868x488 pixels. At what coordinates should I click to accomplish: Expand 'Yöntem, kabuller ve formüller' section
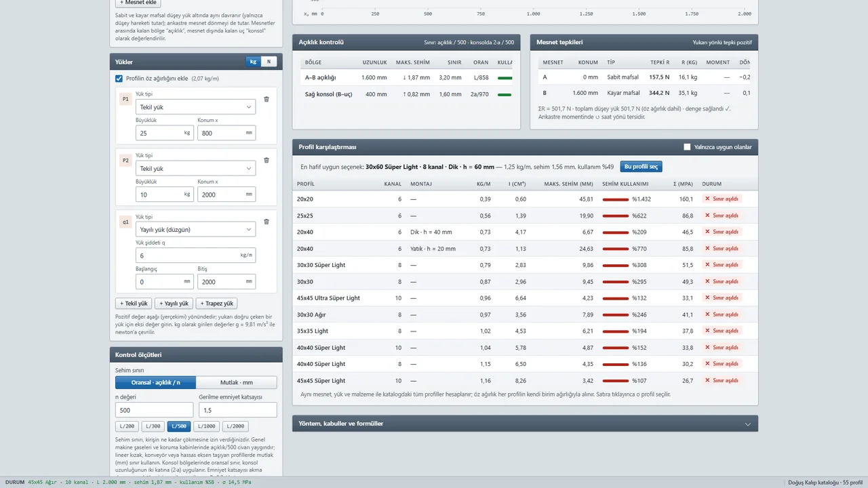(525, 424)
